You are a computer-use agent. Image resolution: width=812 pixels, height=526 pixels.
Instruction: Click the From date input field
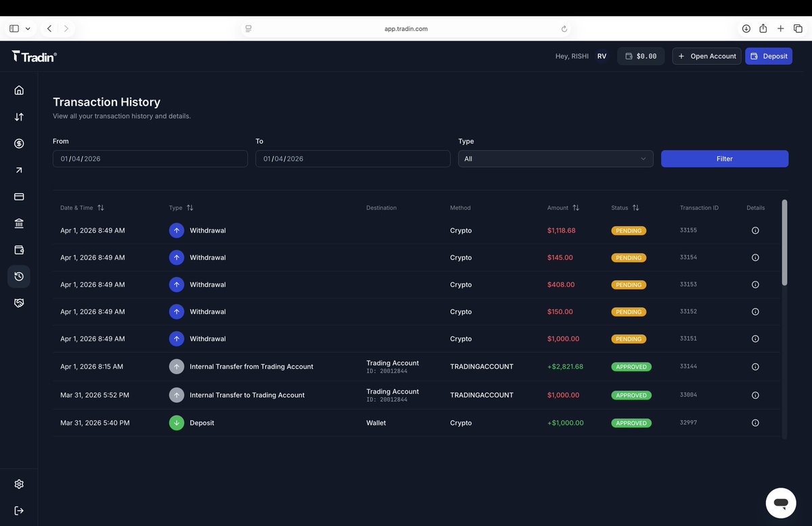[x=150, y=158]
